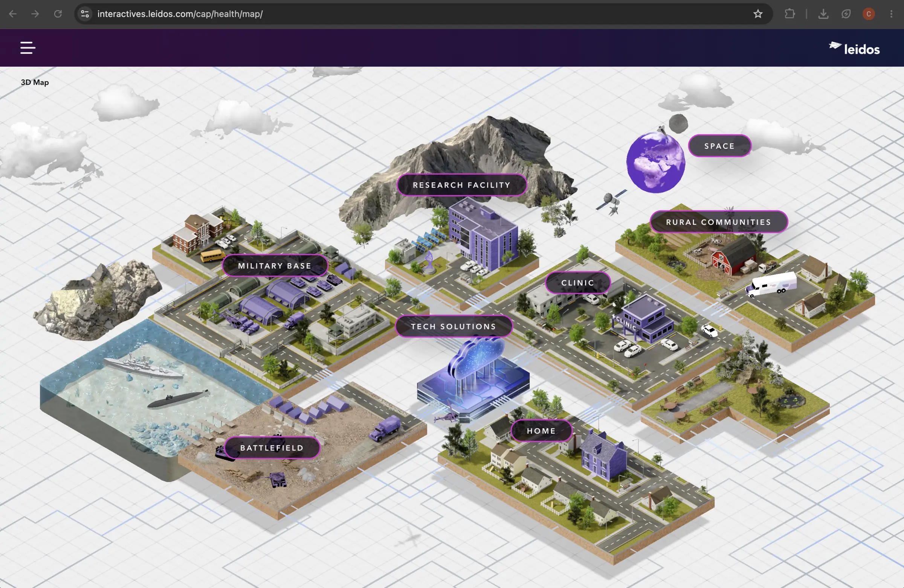Click the gray battleship
Viewport: 904px width, 588px height.
143,366
